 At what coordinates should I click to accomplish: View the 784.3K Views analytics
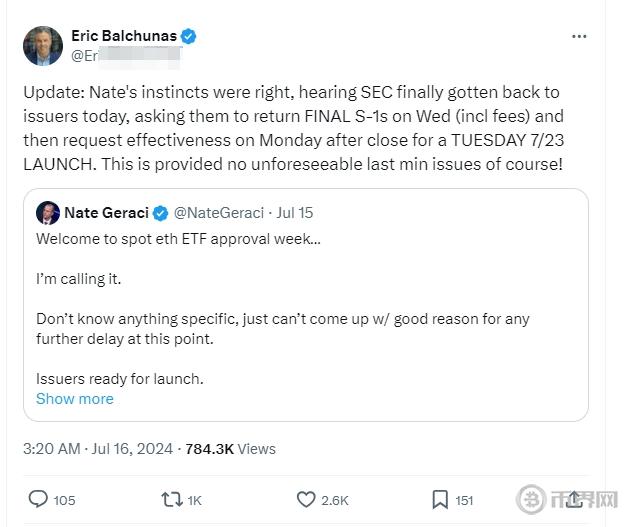click(x=230, y=449)
